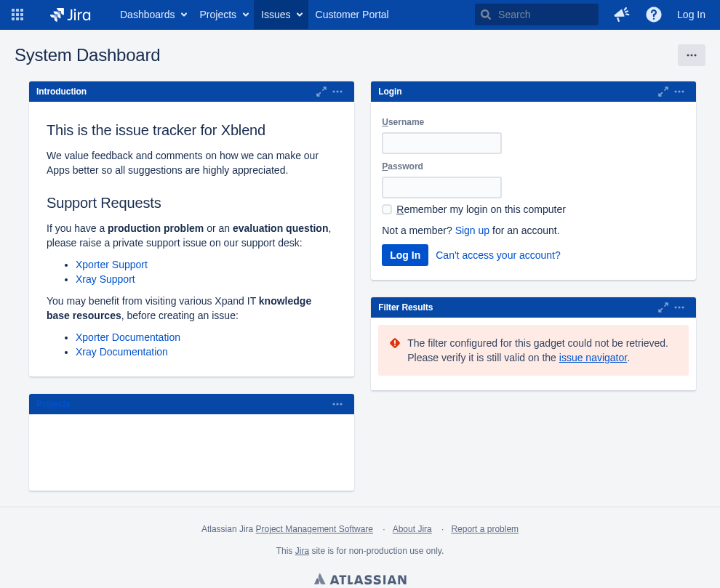The height and width of the screenshot is (588, 720).
Task: Enable Remember my login checkbox
Action: pyautogui.click(x=387, y=209)
